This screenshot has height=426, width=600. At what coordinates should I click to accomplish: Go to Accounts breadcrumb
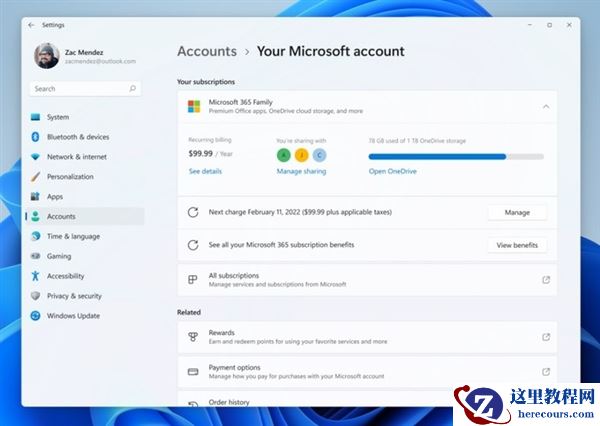207,51
